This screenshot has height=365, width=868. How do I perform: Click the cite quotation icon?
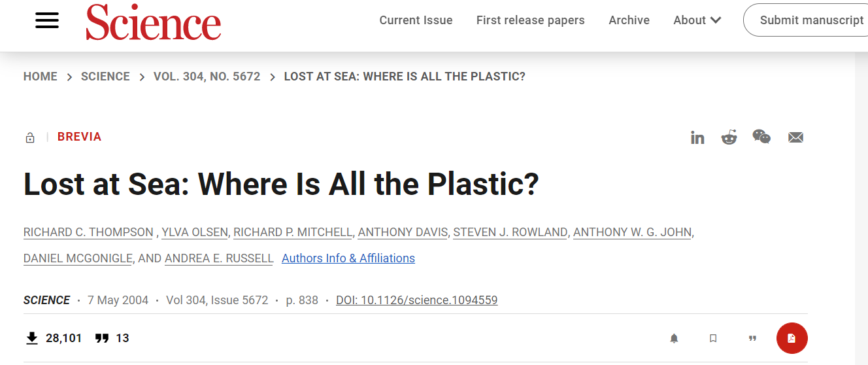[x=752, y=338]
